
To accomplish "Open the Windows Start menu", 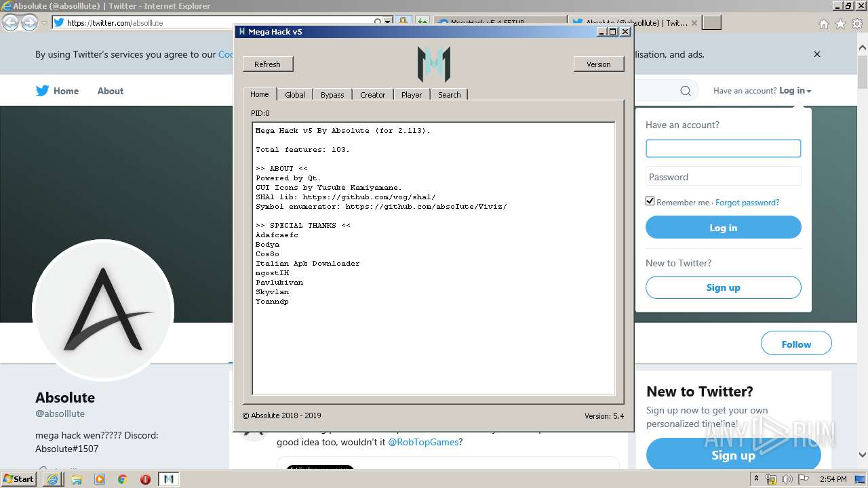I will click(18, 479).
